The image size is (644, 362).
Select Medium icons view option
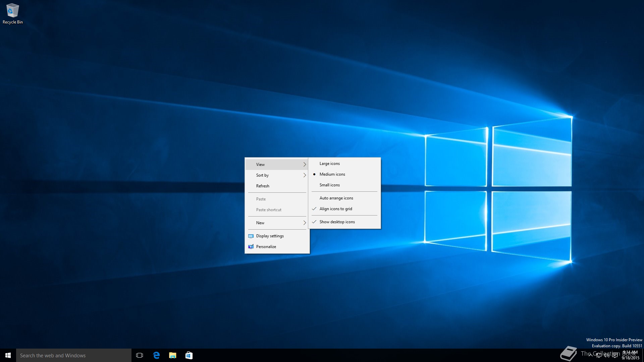pyautogui.click(x=344, y=174)
